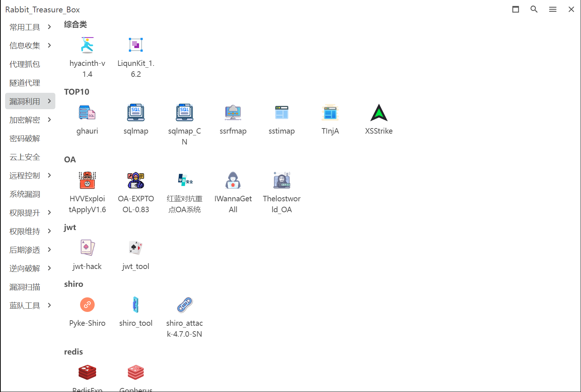Viewport: 581px width, 392px height.
Task: Expand the 后期渗透 chevron
Action: (x=50, y=250)
